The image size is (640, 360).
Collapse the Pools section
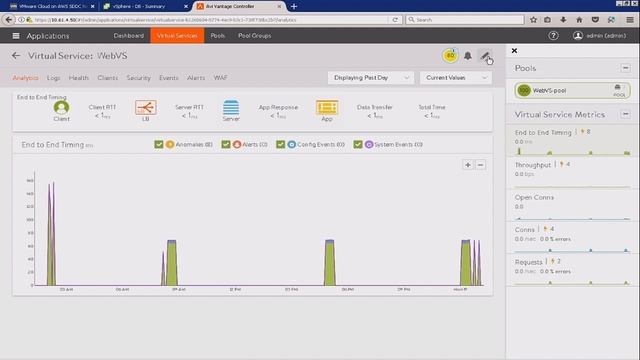(625, 68)
